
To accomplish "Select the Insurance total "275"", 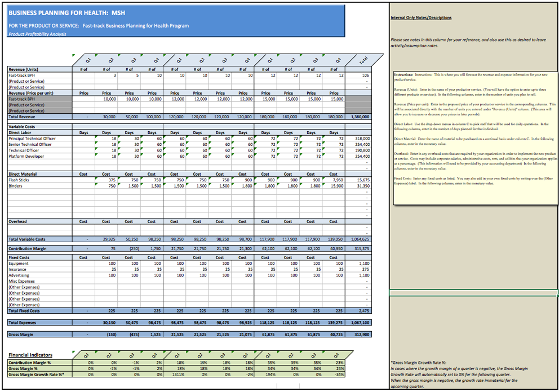I will coord(358,269).
